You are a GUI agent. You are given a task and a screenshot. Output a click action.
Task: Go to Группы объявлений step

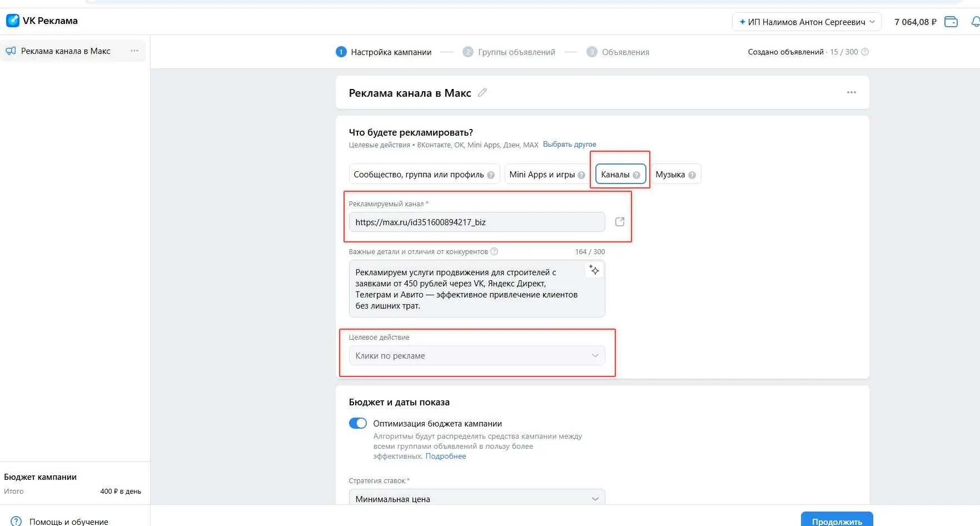[516, 52]
